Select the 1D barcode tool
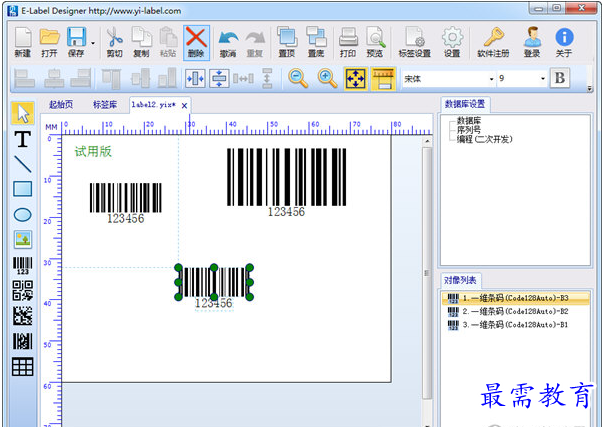 (x=23, y=265)
